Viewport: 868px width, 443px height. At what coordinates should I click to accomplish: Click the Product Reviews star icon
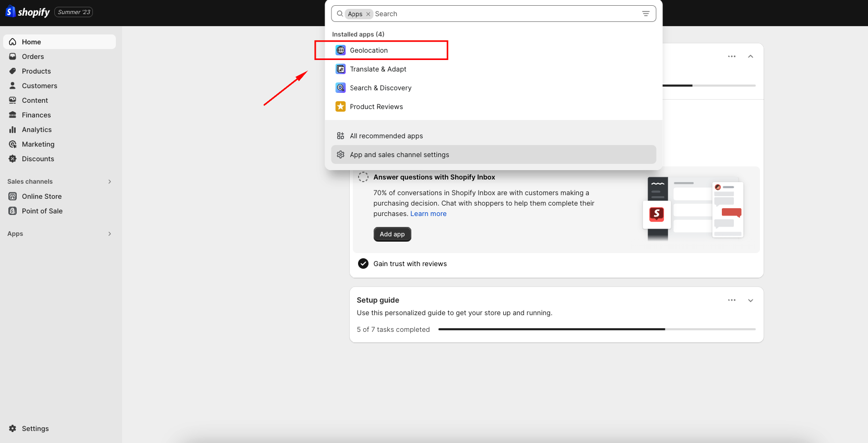[340, 106]
